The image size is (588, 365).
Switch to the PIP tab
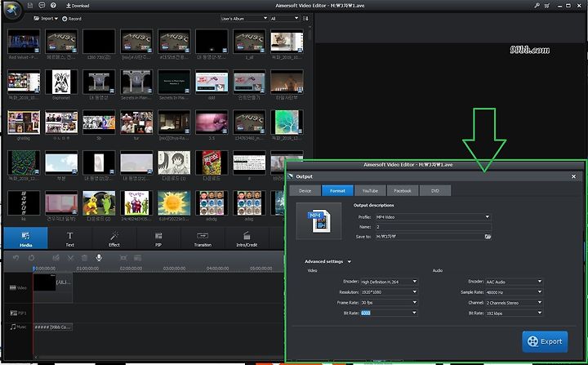pos(158,238)
